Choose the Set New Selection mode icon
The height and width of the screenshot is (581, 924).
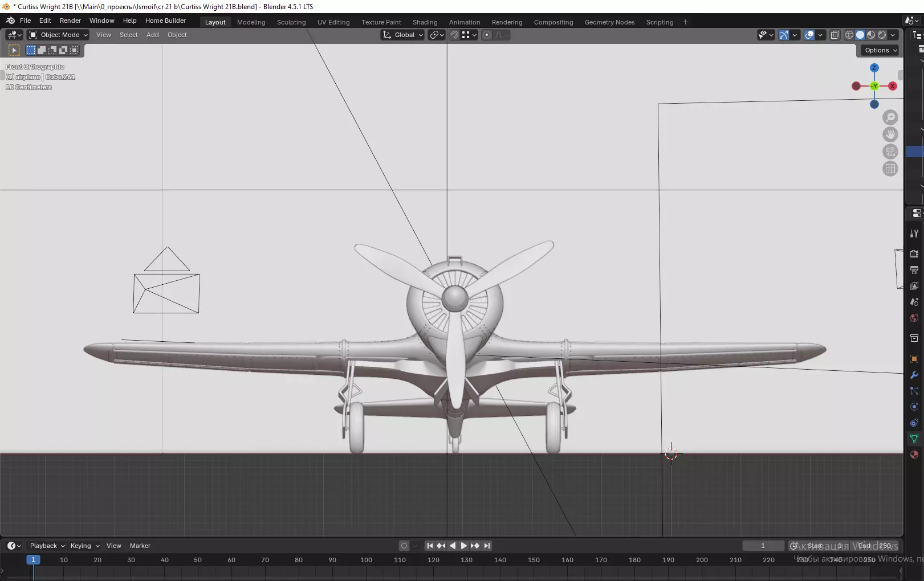pyautogui.click(x=31, y=50)
